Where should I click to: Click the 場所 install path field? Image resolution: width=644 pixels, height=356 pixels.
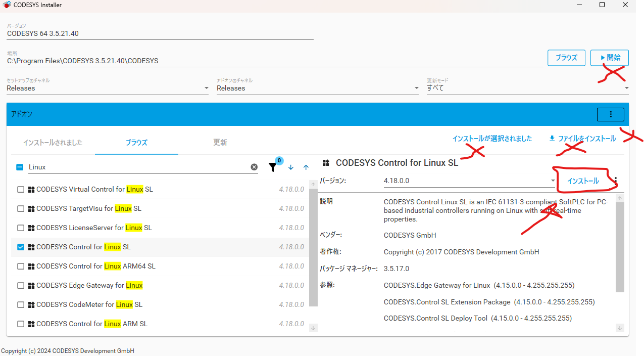[275, 61]
